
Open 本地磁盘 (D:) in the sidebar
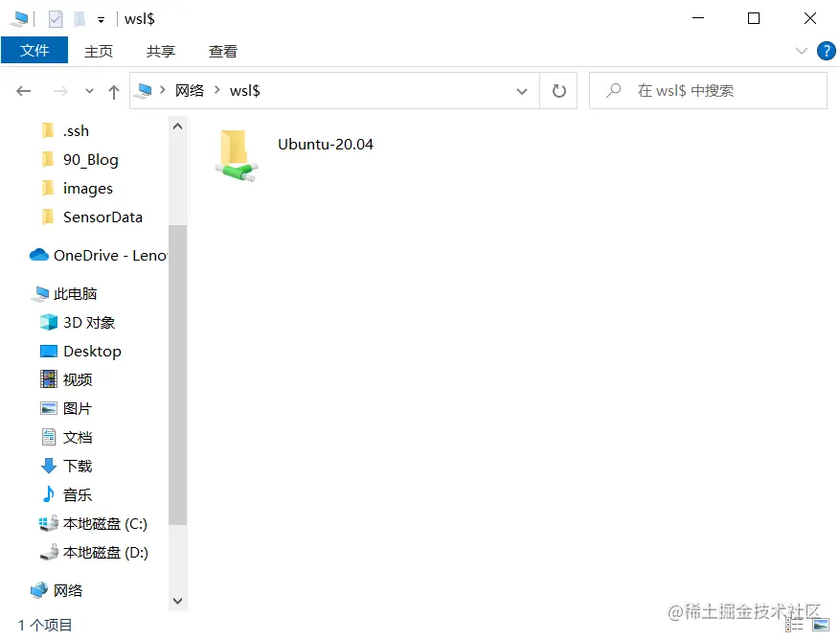tap(105, 553)
